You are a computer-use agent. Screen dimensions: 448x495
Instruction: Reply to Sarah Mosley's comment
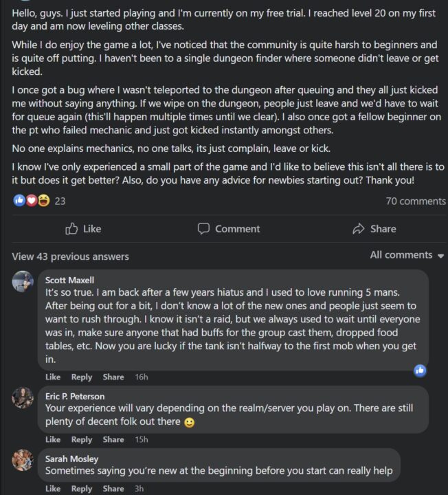click(82, 489)
